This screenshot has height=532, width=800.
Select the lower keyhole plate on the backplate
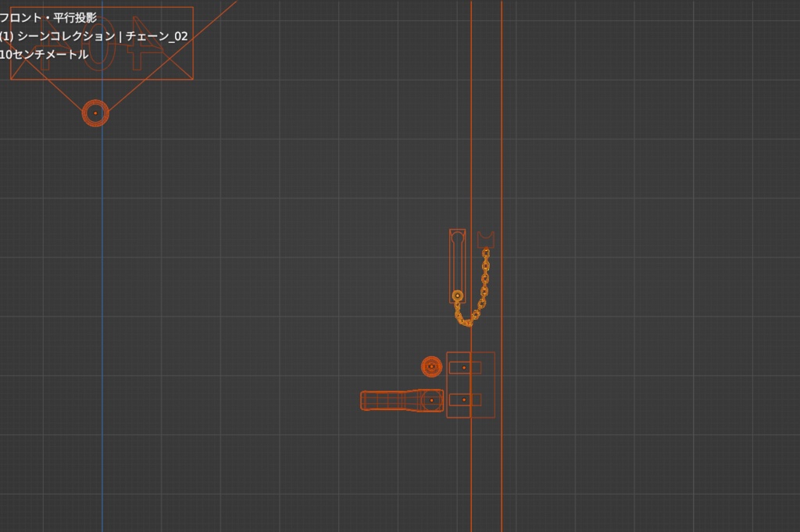466,400
